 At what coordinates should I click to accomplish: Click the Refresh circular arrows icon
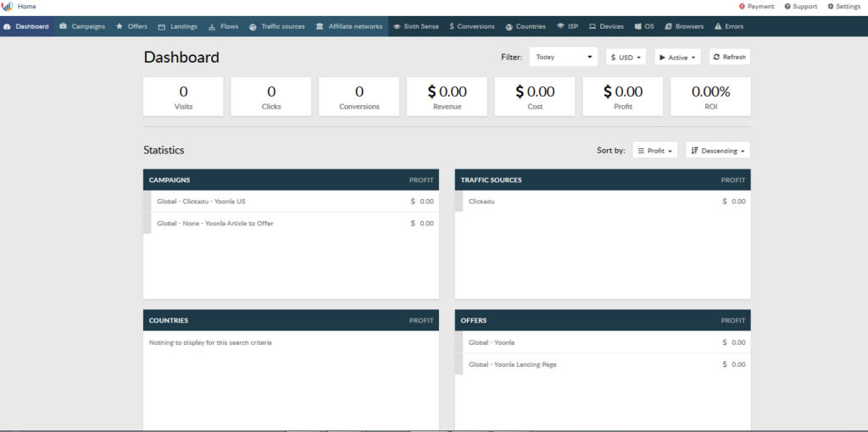click(716, 57)
